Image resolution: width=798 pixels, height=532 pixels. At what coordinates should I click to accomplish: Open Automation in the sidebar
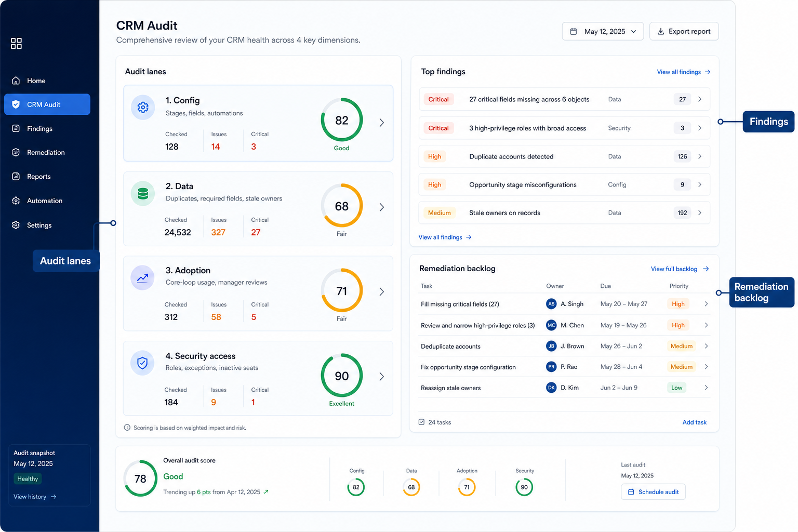(47, 201)
